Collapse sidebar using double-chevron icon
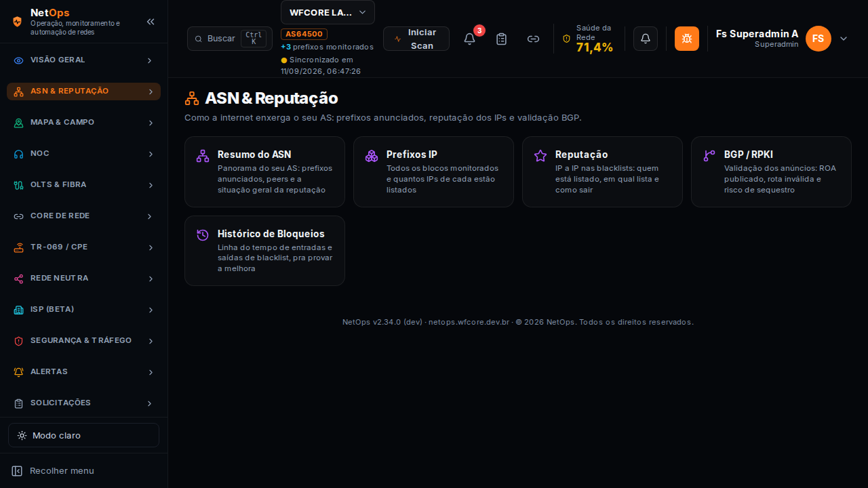The height and width of the screenshot is (488, 868). (151, 22)
